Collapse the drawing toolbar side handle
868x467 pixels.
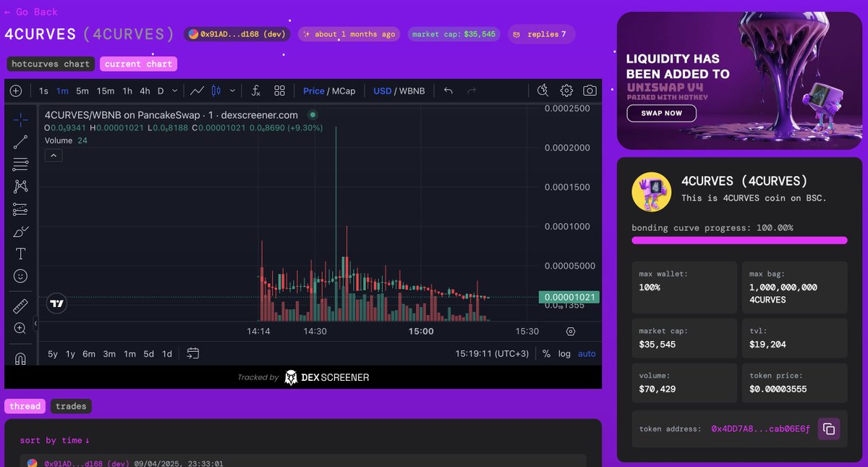click(36, 324)
